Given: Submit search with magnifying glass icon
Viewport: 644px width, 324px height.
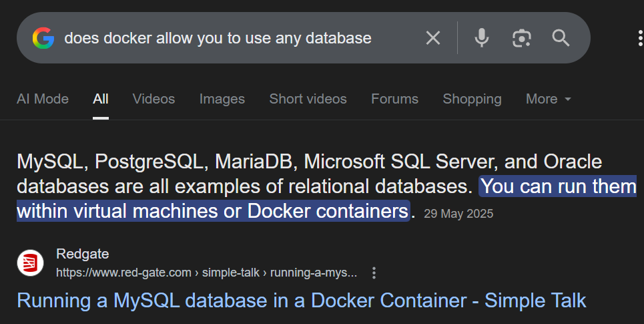Looking at the screenshot, I should pos(561,38).
